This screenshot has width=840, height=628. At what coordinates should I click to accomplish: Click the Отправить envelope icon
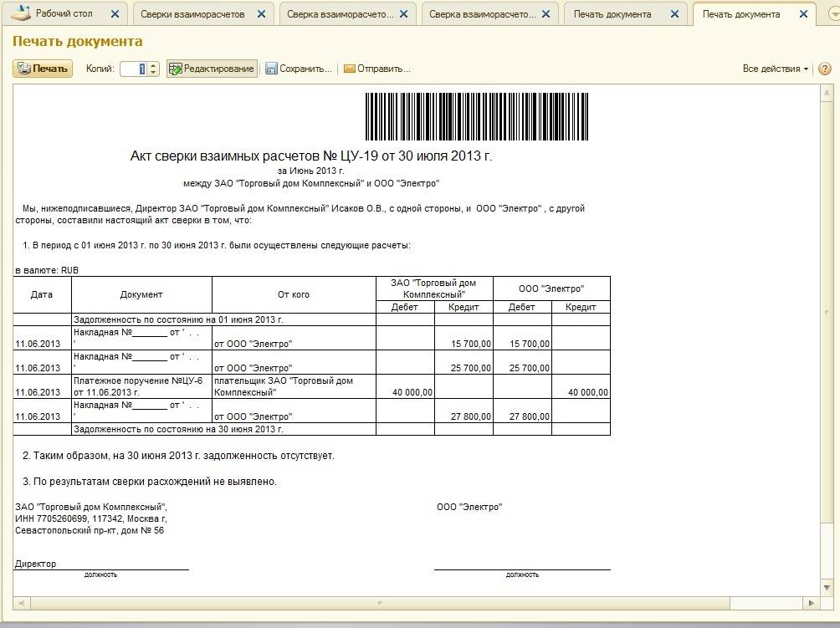tap(349, 69)
